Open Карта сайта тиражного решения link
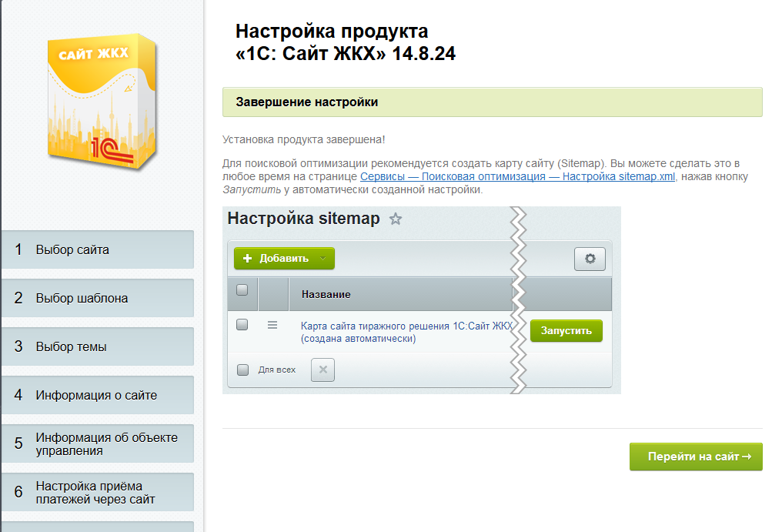Image resolution: width=782 pixels, height=532 pixels. click(406, 333)
